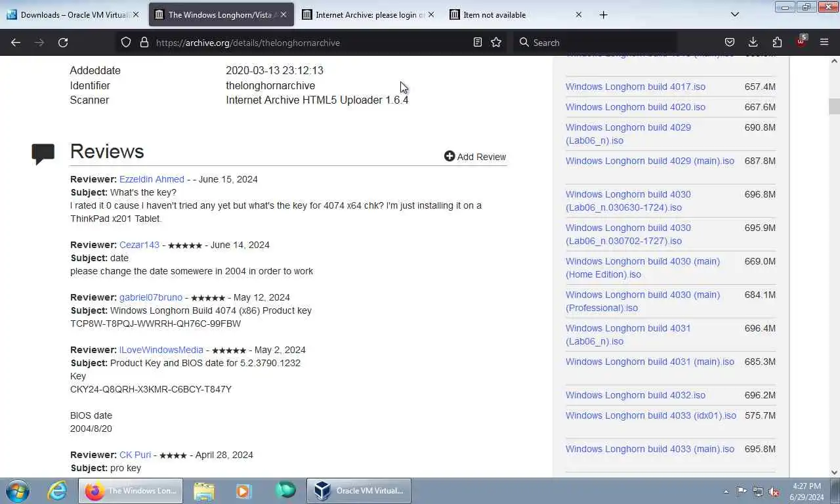Download Longhorn build 4031 (Lab06_n).iso
Viewport: 840px width, 504px height.
tap(628, 335)
